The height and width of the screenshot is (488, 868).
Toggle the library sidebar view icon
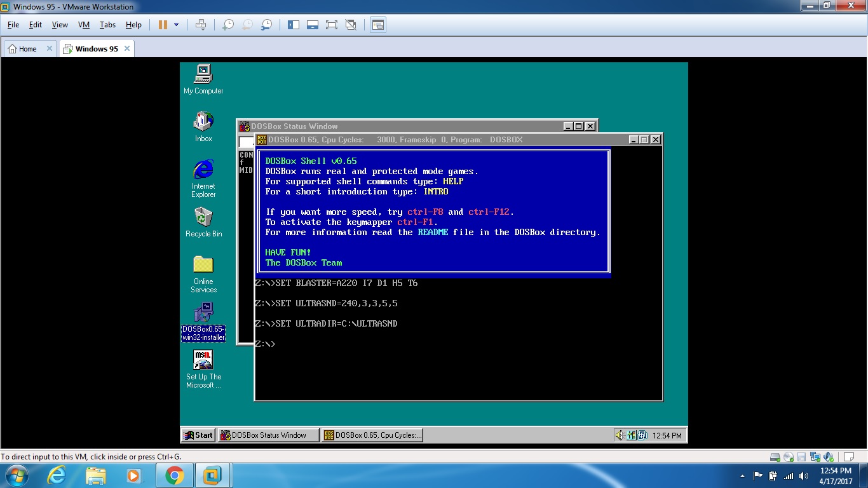pyautogui.click(x=293, y=25)
